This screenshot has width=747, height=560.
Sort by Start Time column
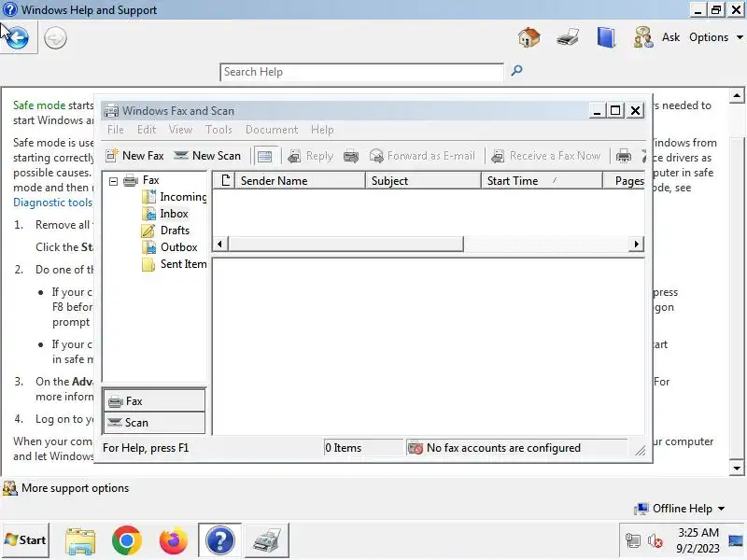tap(542, 181)
